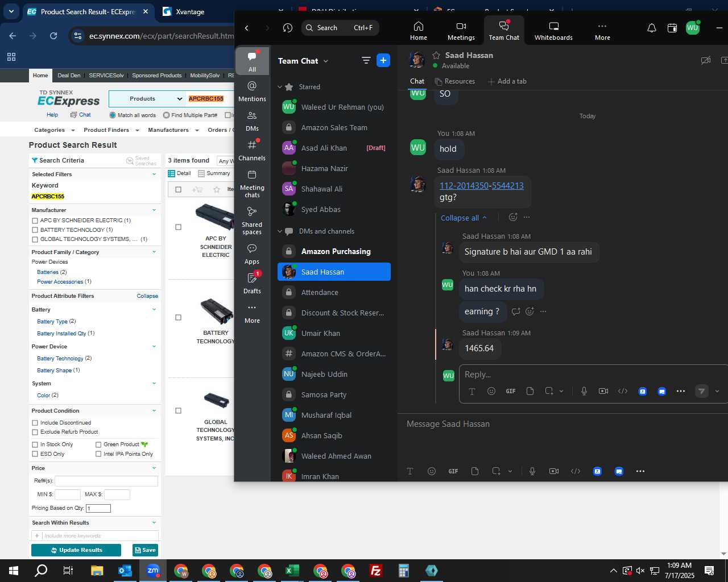The height and width of the screenshot is (582, 728).
Task: Open Zoom Meetings tab
Action: [x=461, y=31]
